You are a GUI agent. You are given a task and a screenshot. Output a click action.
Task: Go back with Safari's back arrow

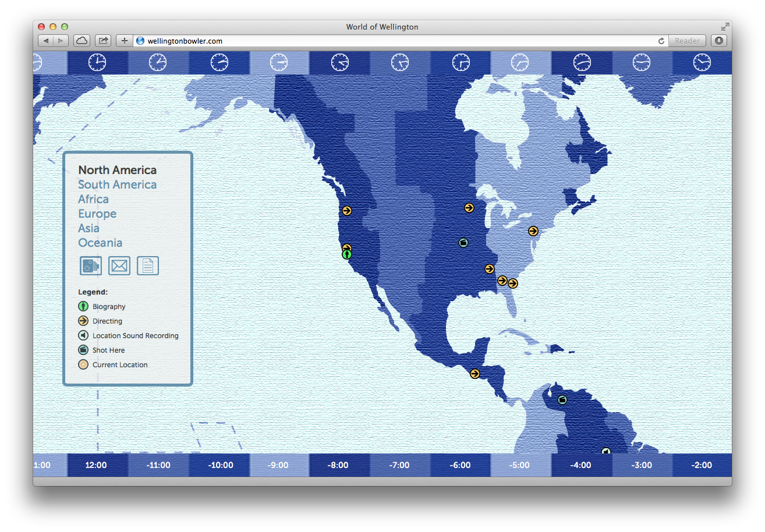[x=46, y=41]
